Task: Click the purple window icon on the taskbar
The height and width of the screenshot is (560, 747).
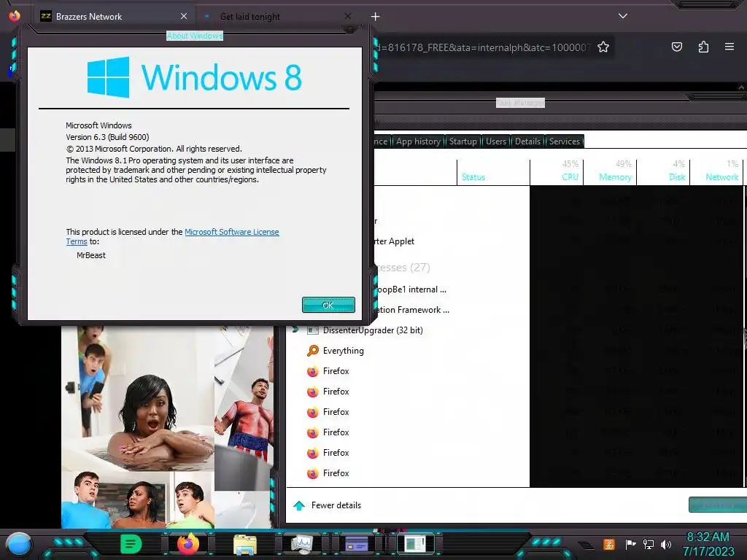Action: [356, 544]
